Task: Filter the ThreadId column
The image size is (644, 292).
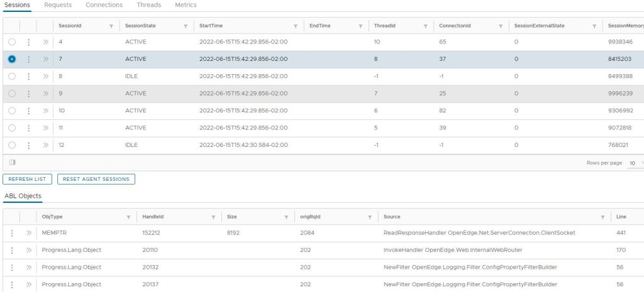Action: click(426, 26)
